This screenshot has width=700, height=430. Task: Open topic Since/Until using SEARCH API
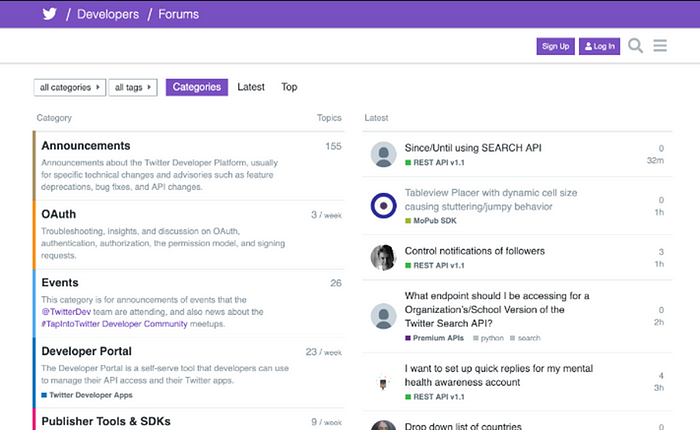click(473, 148)
